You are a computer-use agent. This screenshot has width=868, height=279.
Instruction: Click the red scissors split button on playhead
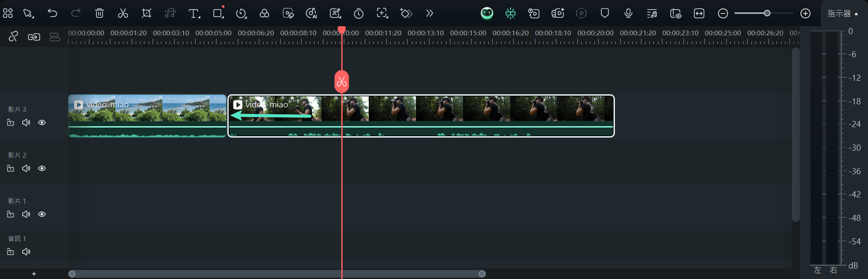click(342, 82)
